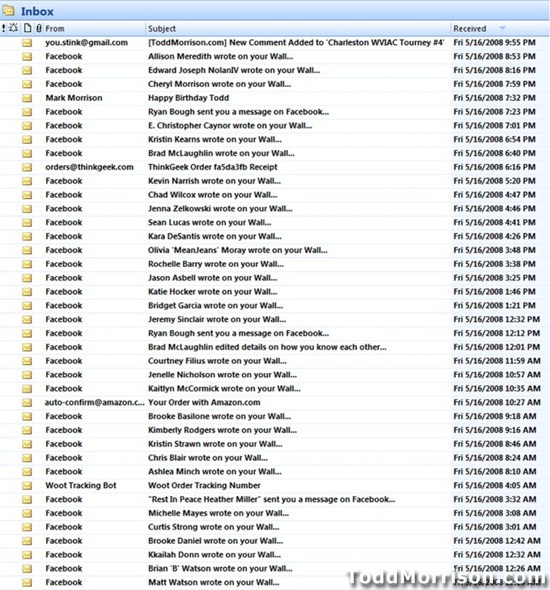This screenshot has height=590, width=550.
Task: Open the 'Rest In Peace Heather Miller' message
Action: point(272,499)
